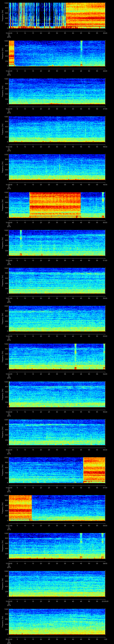Click Frequency (Hz) axis label of 19:49 panel
Screen dimensions: 114x644
3,205
